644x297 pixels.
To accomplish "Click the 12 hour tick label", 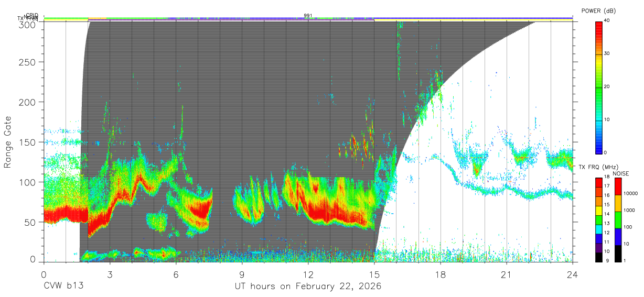I will click(x=308, y=274).
